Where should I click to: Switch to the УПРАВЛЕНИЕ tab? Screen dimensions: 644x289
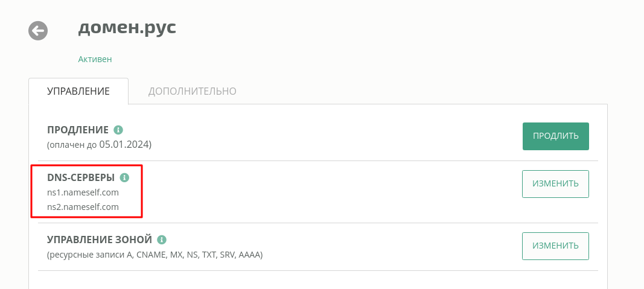(x=78, y=91)
